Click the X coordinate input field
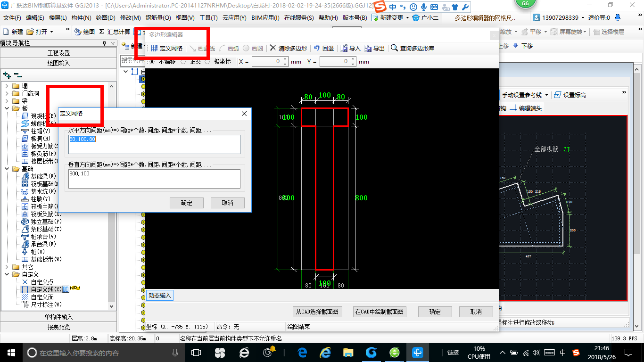 [x=267, y=62]
